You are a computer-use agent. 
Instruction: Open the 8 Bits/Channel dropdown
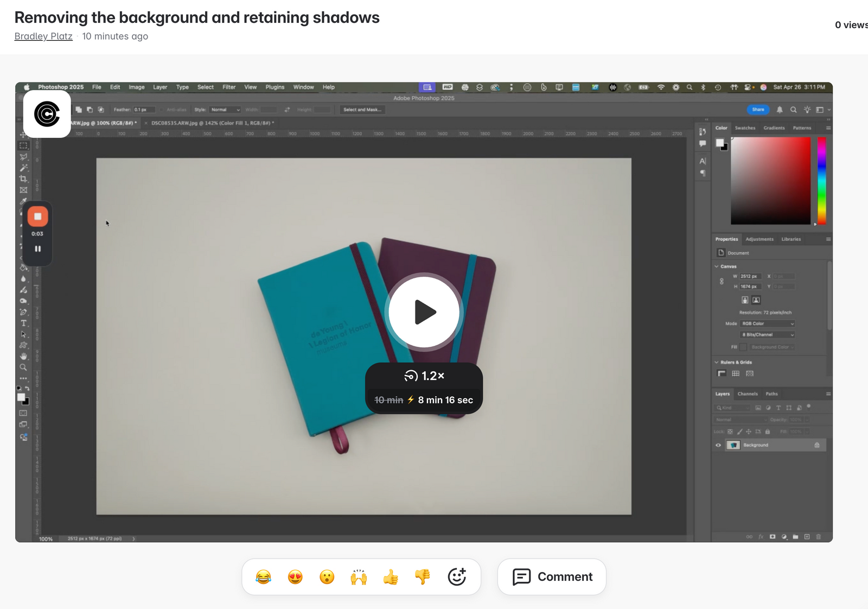point(767,334)
